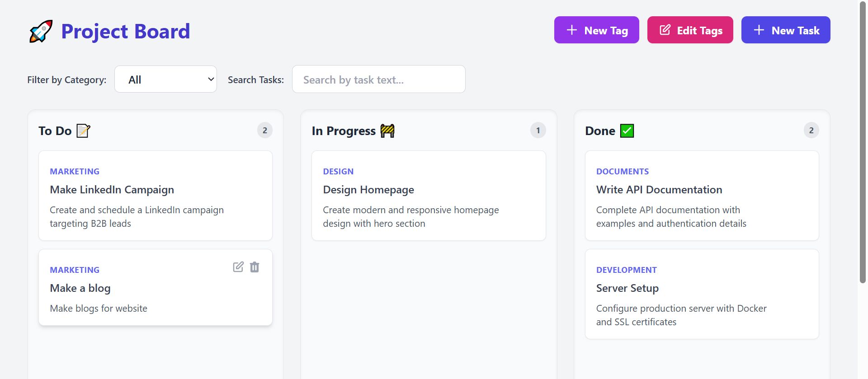Click the notepad emoji beside To Do

(x=83, y=131)
